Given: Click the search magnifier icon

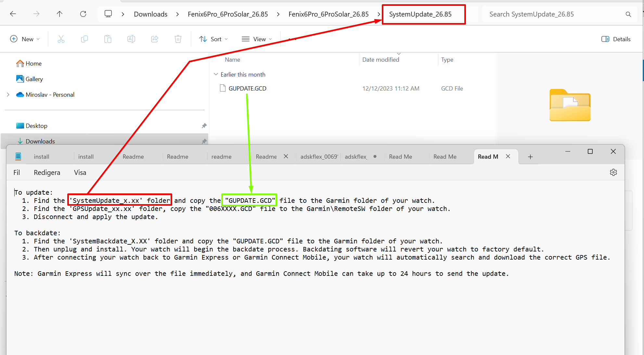Looking at the screenshot, I should point(628,14).
